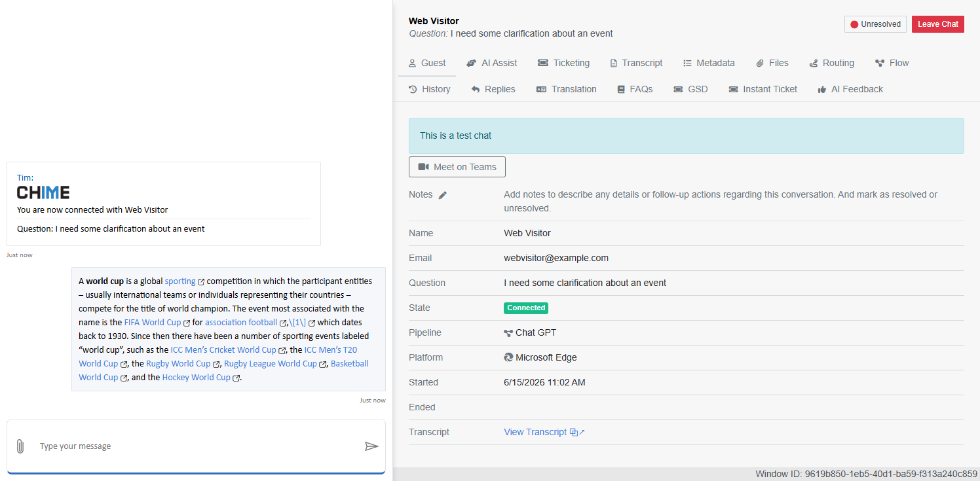Click the 'This is a test chat' banner
The image size is (980, 481).
[687, 135]
